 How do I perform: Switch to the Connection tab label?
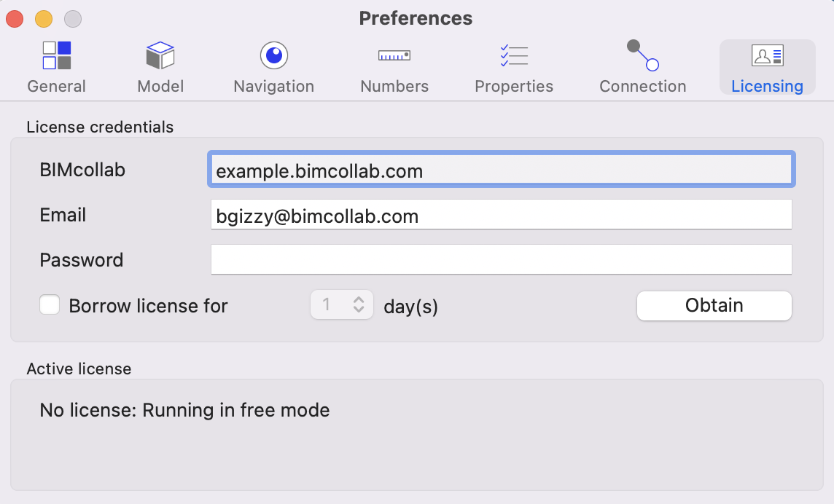642,86
